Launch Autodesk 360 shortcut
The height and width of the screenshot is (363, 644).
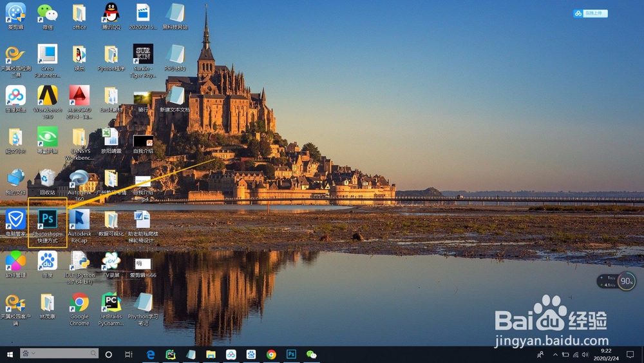(x=79, y=185)
